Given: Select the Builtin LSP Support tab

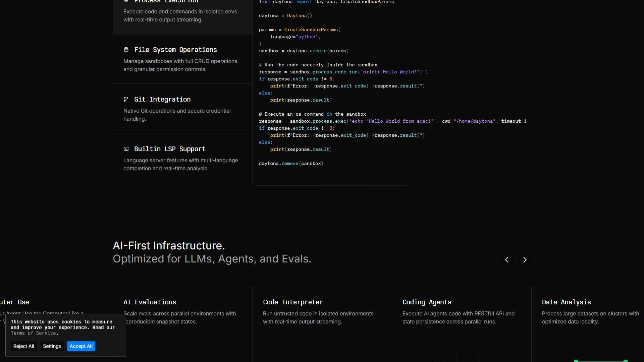Looking at the screenshot, I should [x=182, y=158].
